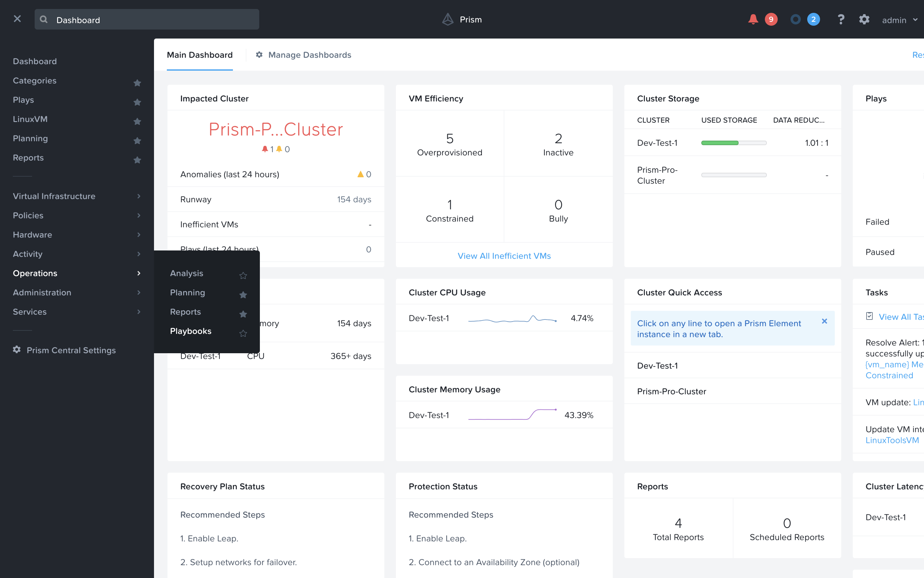924x578 pixels.
Task: Click the 4 Total Reports tile
Action: click(x=678, y=528)
